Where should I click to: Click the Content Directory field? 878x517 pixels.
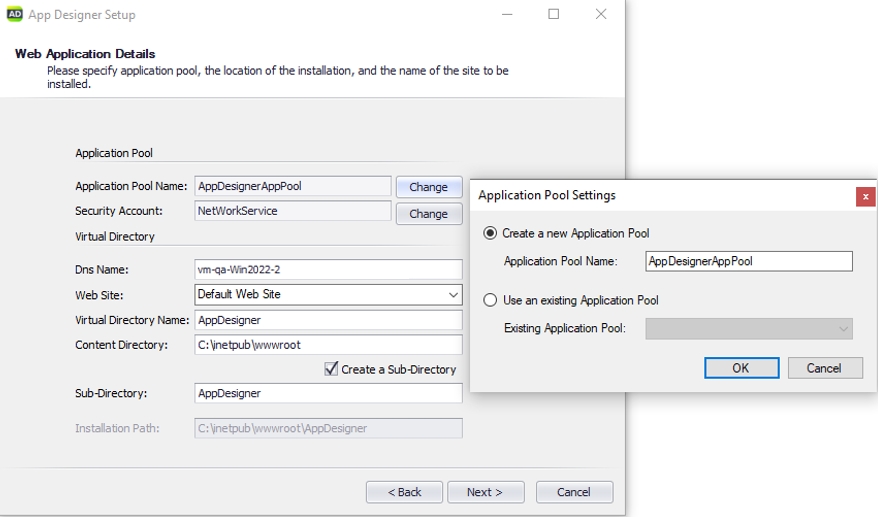pos(328,344)
